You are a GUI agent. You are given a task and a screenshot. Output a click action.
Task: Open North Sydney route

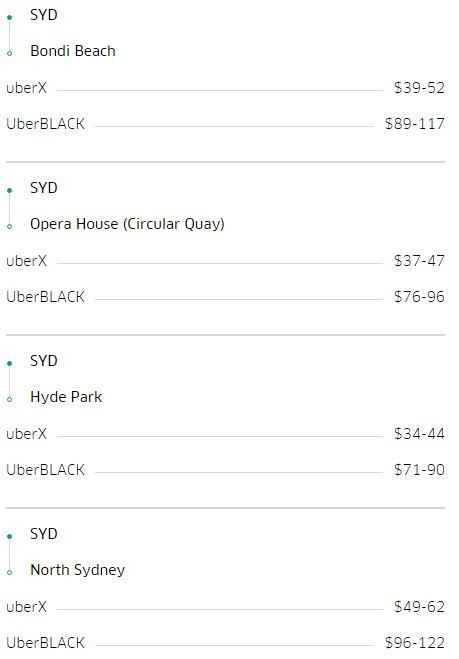click(78, 570)
